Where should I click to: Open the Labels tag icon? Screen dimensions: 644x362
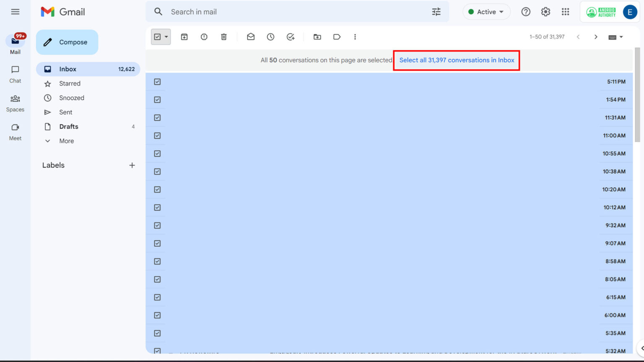(337, 37)
